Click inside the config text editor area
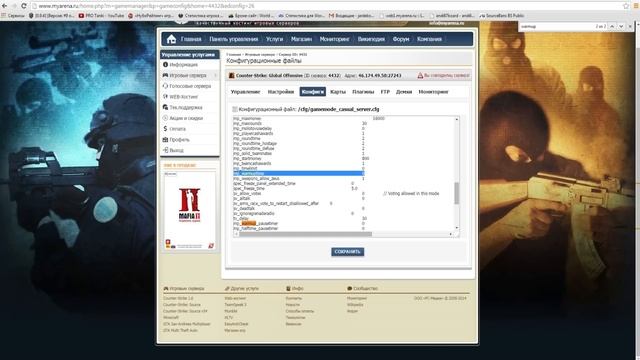Viewport: 640px width, 360px height. (x=343, y=173)
